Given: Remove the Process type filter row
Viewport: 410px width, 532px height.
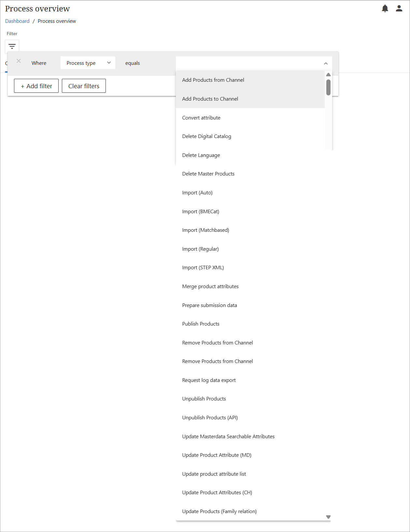Looking at the screenshot, I should tap(19, 61).
